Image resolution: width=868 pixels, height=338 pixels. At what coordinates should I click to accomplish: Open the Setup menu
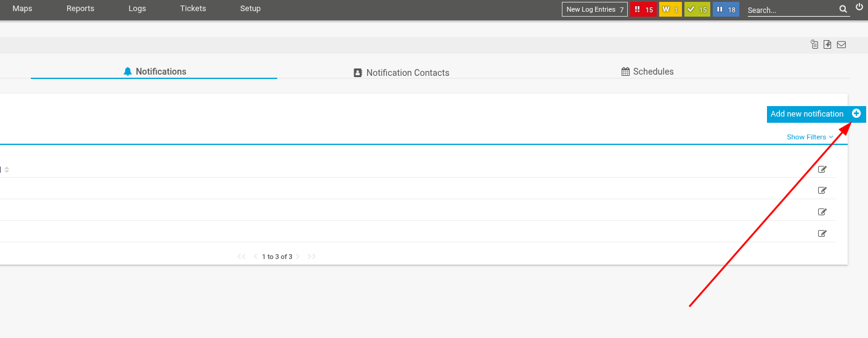point(250,9)
